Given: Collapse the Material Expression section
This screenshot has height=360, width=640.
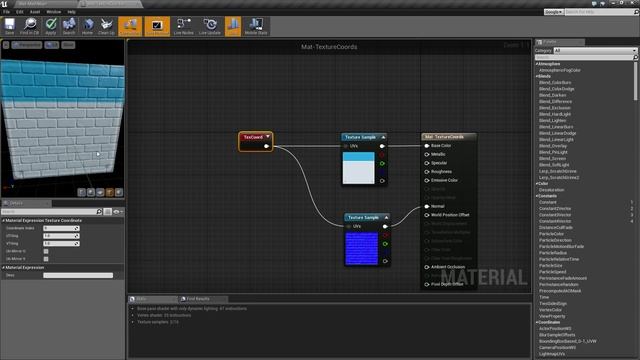Looking at the screenshot, I should (x=4, y=268).
